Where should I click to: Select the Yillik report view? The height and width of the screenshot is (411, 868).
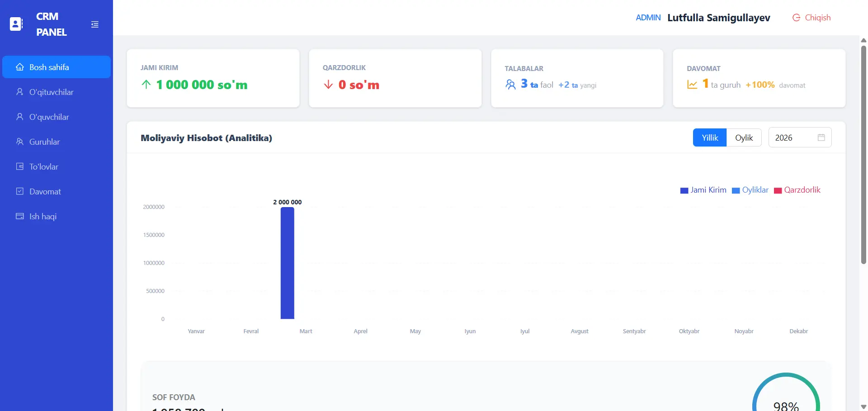coord(709,138)
